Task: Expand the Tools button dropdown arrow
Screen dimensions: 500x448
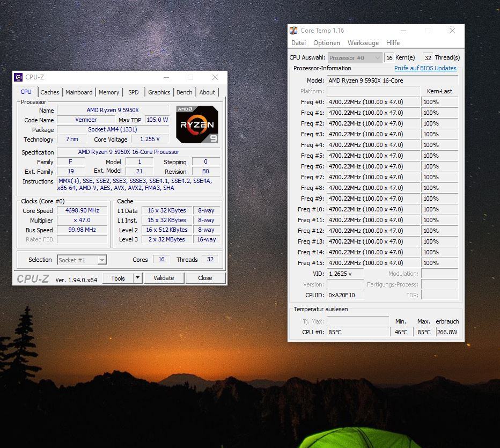Action: pos(137,278)
